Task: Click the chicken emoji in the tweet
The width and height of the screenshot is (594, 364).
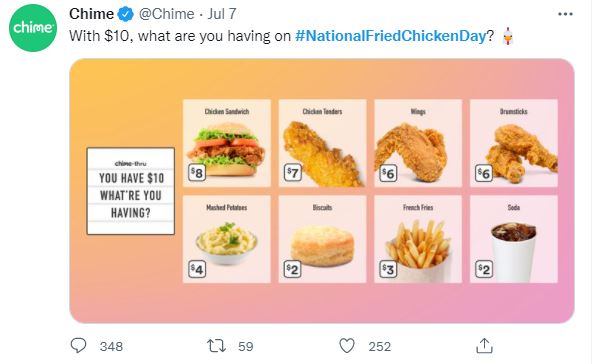Action: tap(508, 37)
